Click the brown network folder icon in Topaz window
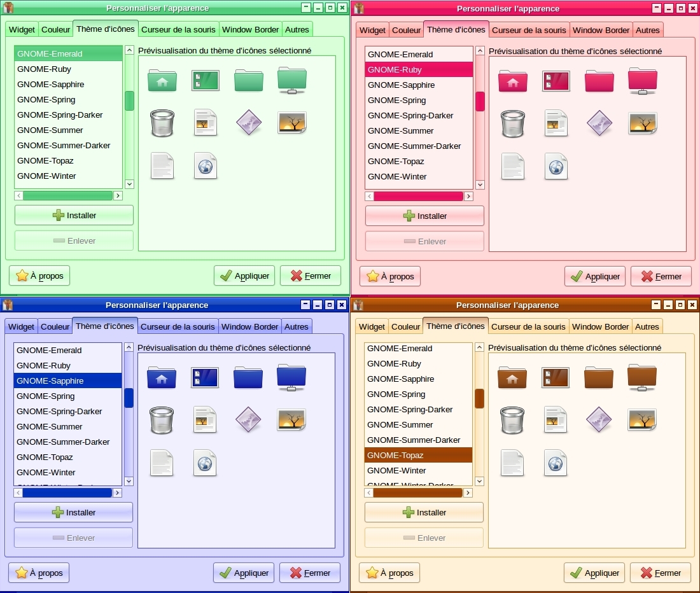700x593 pixels. pyautogui.click(x=642, y=377)
